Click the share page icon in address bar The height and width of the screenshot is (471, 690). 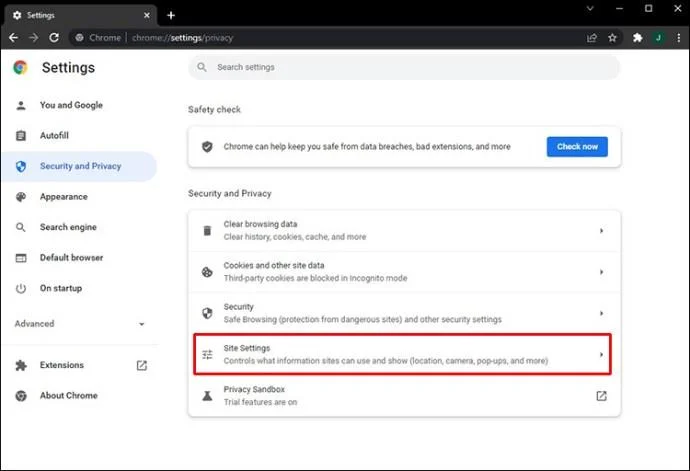pyautogui.click(x=592, y=38)
